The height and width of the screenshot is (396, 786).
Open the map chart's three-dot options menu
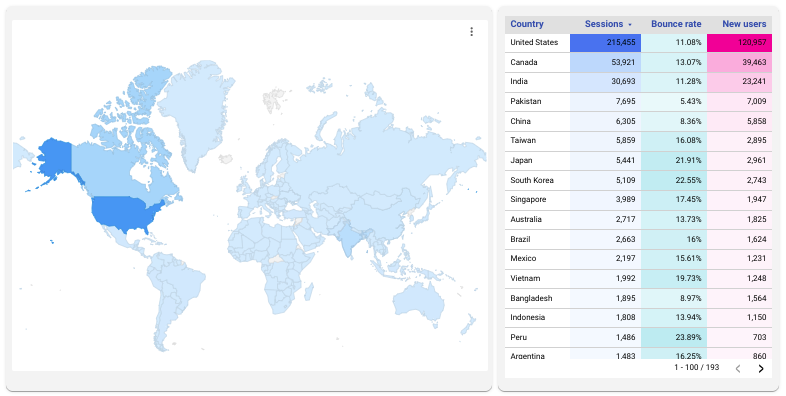[x=471, y=32]
